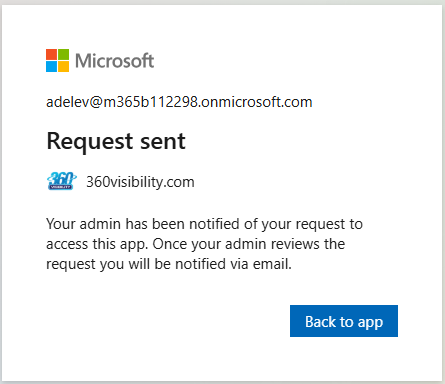The height and width of the screenshot is (384, 445).
Task: Click the Back to app button
Action: 344,321
